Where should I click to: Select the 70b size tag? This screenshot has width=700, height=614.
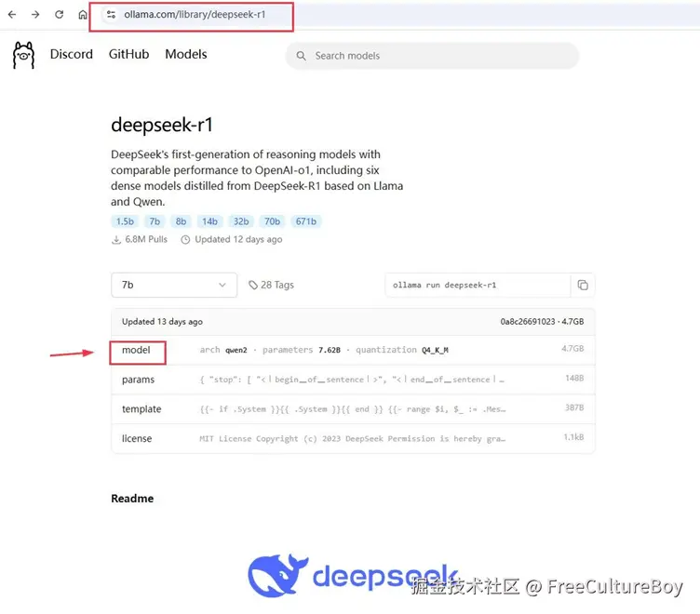click(x=273, y=221)
